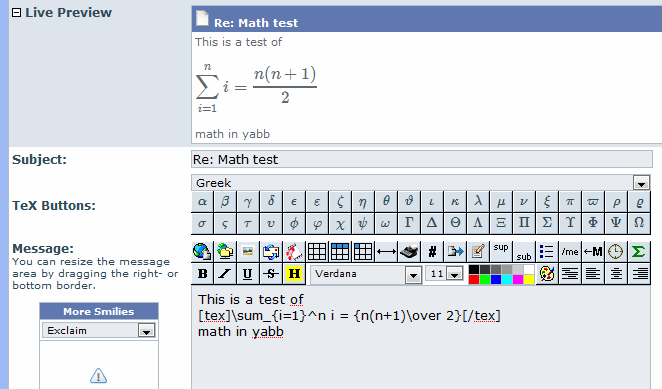Viewport: 662px width, 389px height.
Task: Click the Subject input field
Action: click(x=421, y=159)
